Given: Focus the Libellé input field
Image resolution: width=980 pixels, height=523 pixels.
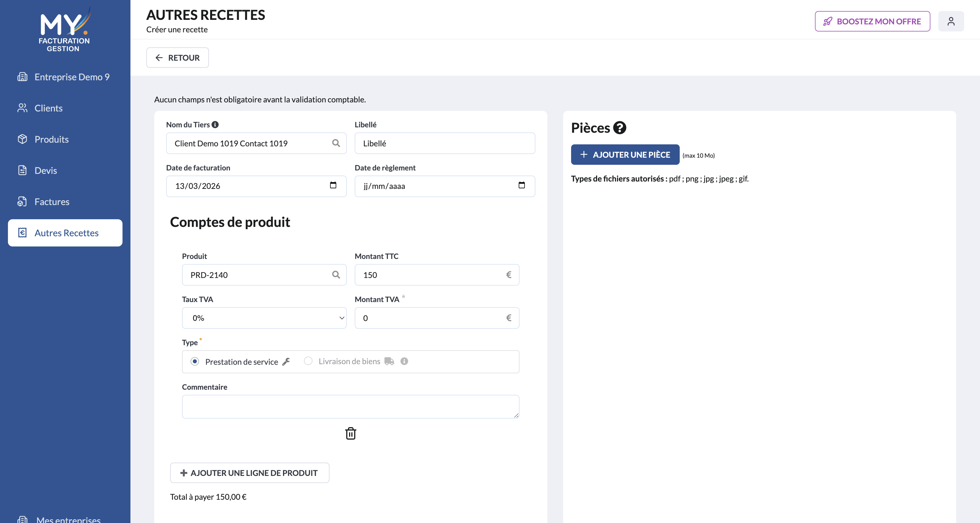Looking at the screenshot, I should 445,143.
